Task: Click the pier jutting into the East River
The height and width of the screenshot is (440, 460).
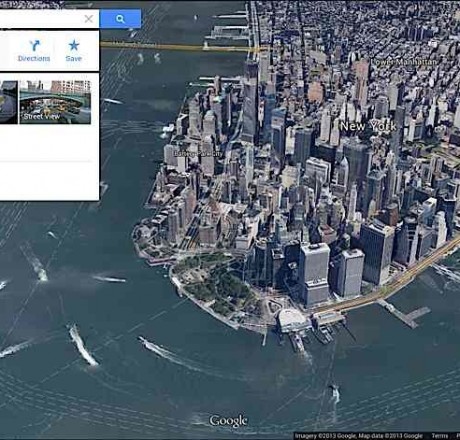Action: (x=404, y=313)
